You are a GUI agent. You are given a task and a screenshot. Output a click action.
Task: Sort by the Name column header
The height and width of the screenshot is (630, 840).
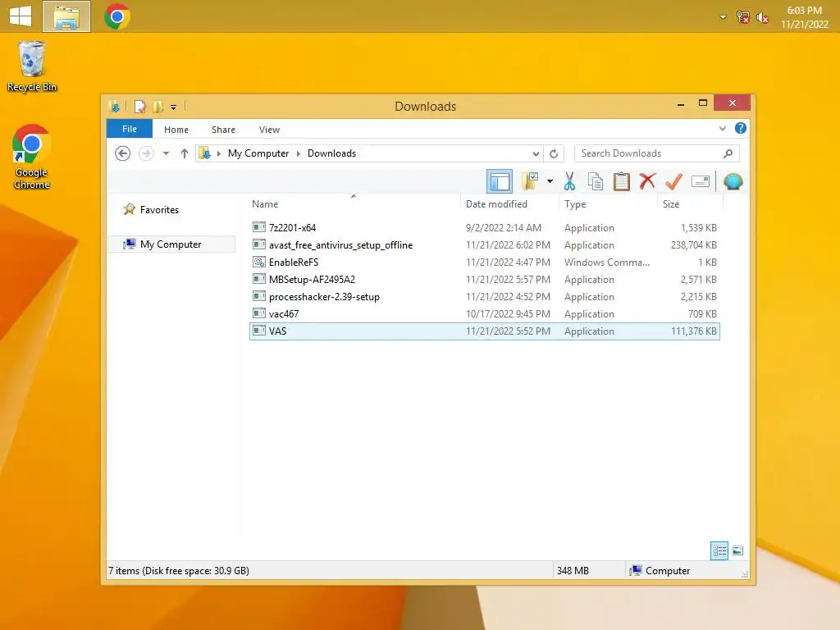265,204
